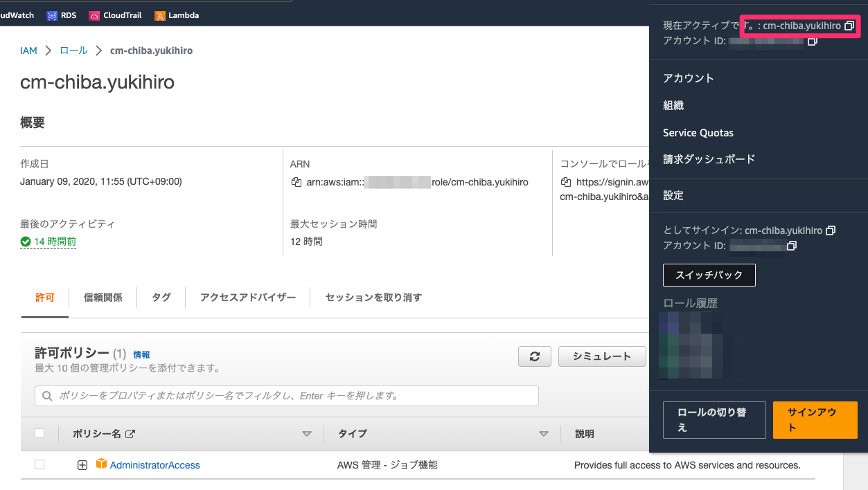Image resolution: width=868 pixels, height=490 pixels.
Task: Expand the AdministratorAccess policy details
Action: tap(82, 464)
